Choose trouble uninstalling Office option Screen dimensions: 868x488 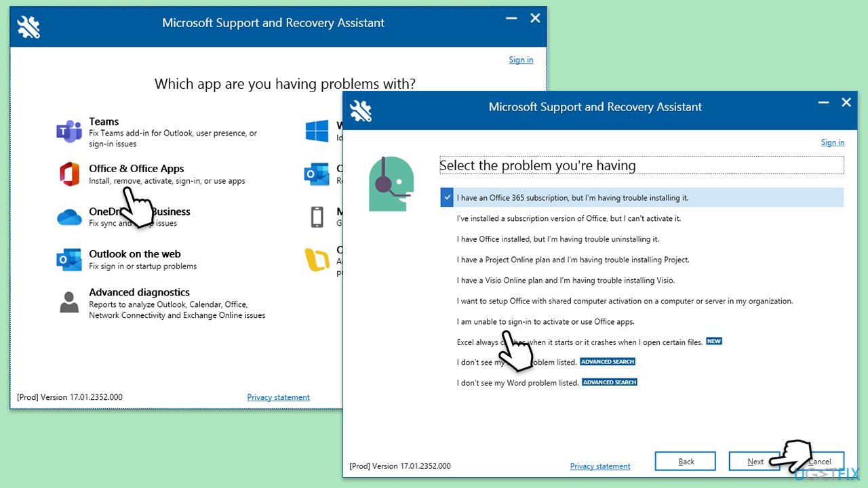click(x=557, y=239)
